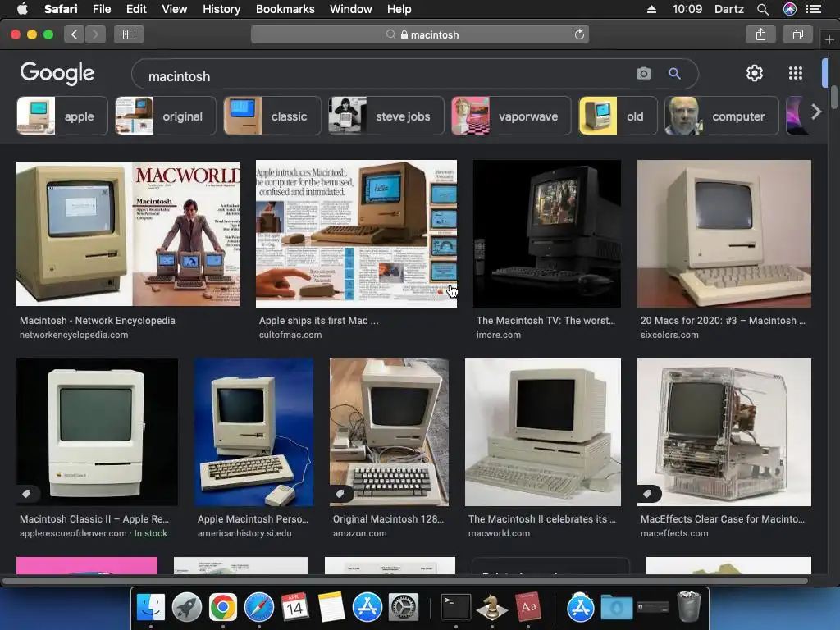The width and height of the screenshot is (840, 630).
Task: Open Original Macintosh 128 amazon thumbnail
Action: 390,432
